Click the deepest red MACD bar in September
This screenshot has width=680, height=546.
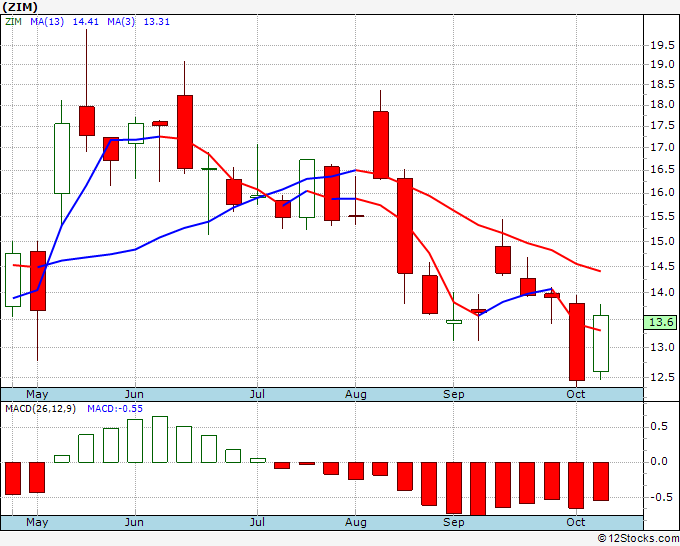478,489
